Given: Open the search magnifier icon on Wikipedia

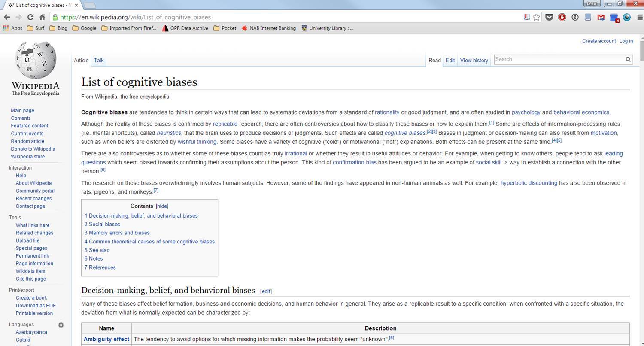Looking at the screenshot, I should pyautogui.click(x=628, y=59).
